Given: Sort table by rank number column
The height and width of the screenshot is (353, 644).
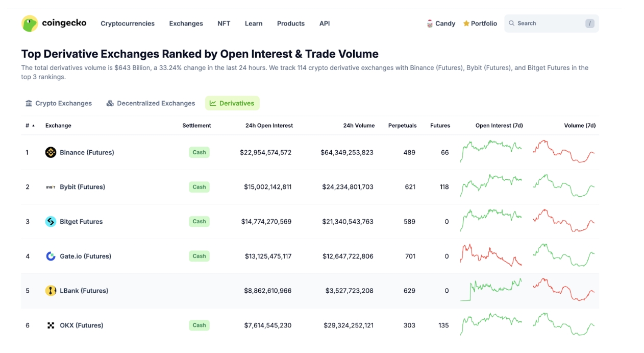Looking at the screenshot, I should (x=30, y=126).
